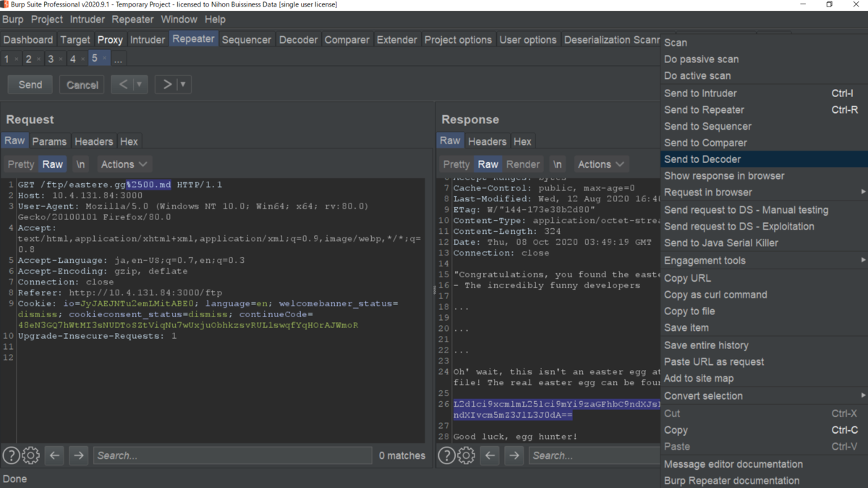This screenshot has width=868, height=488.
Task: Expand Engagement tools submenu
Action: 764,261
